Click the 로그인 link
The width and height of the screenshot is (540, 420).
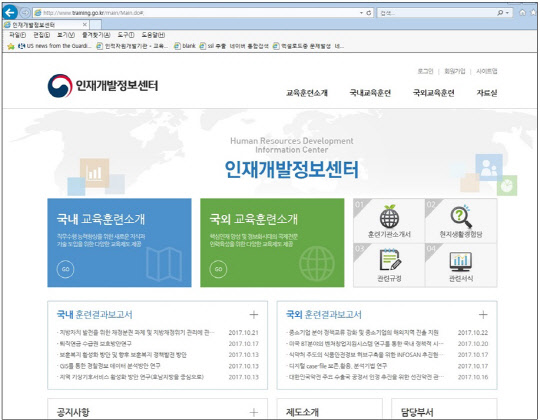point(425,71)
